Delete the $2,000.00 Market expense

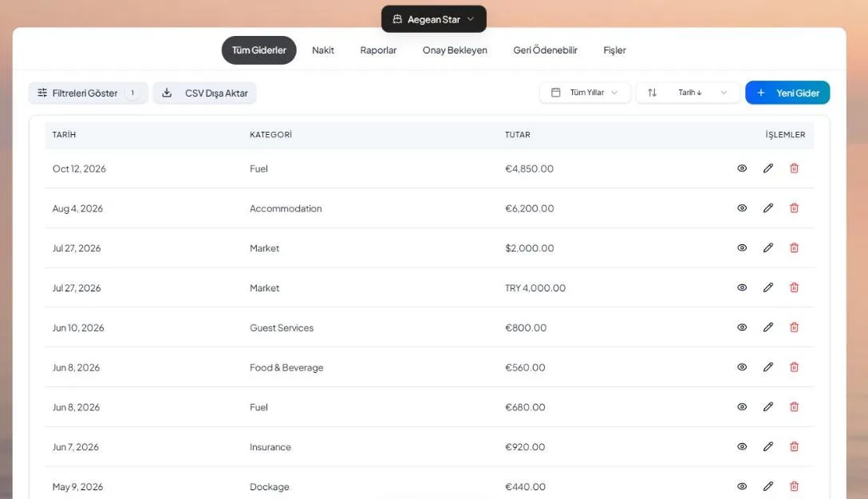[x=794, y=248]
